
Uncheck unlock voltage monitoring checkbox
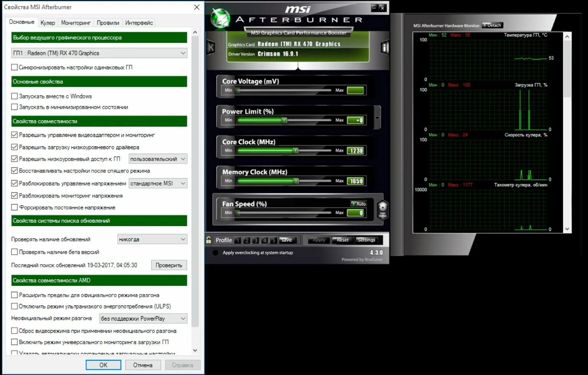[15, 196]
